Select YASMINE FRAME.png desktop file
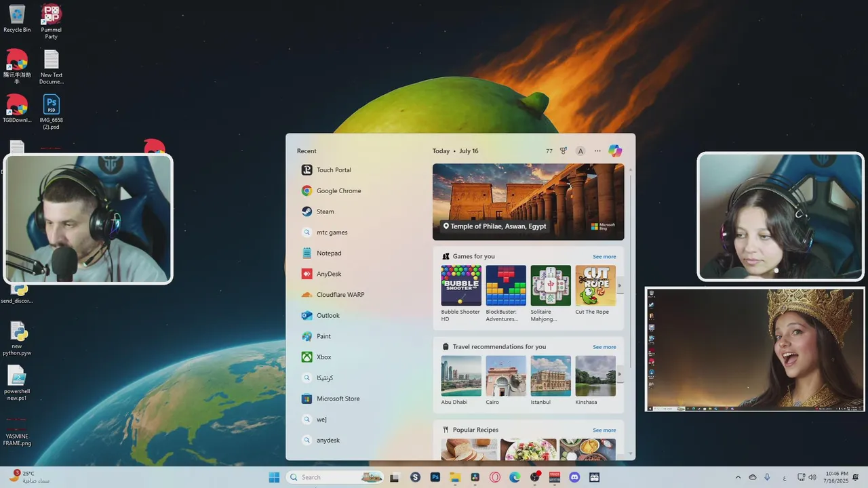 (17, 431)
